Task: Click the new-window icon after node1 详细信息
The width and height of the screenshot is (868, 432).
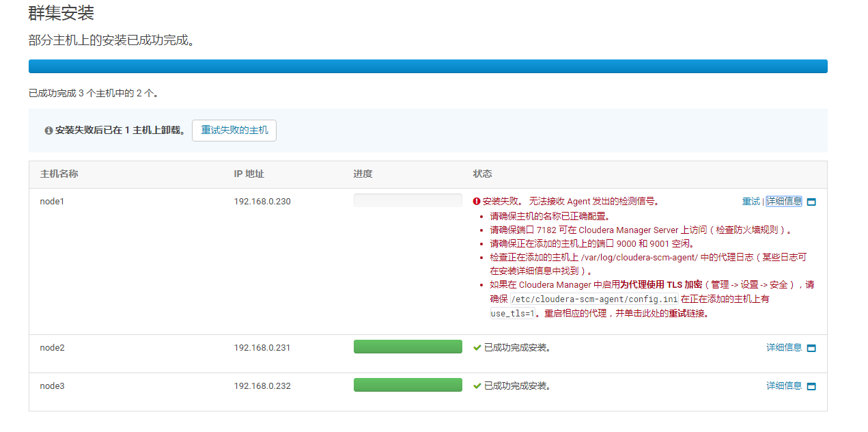Action: [x=811, y=201]
